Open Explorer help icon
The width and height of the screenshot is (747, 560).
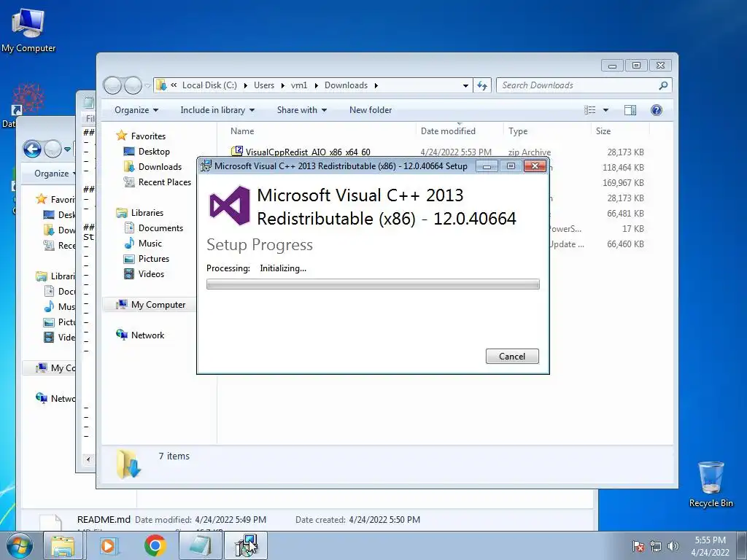click(656, 110)
